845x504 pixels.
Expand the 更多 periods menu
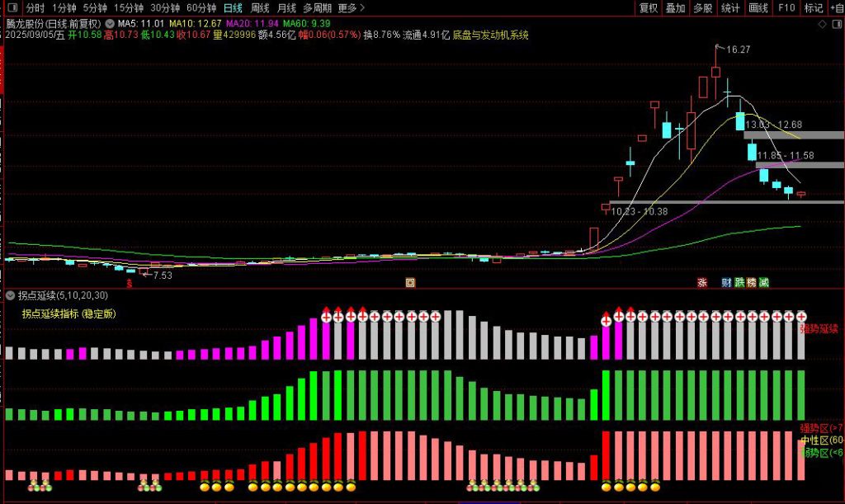[352, 8]
